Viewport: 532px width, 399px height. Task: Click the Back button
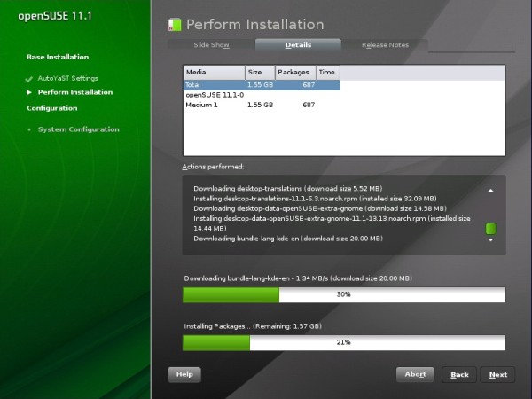point(459,375)
